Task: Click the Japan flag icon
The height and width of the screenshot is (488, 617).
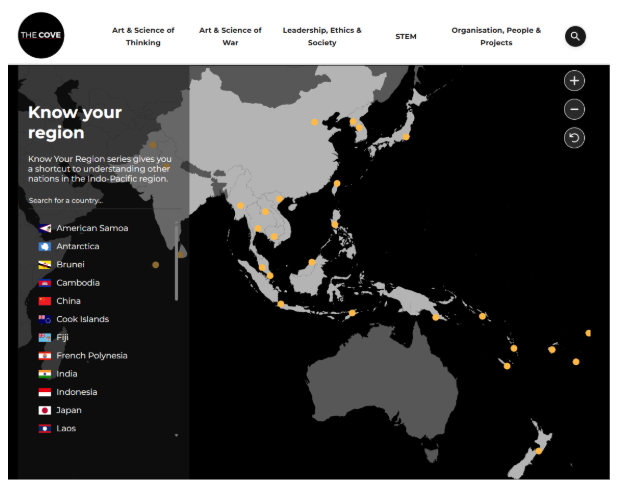Action: click(45, 410)
